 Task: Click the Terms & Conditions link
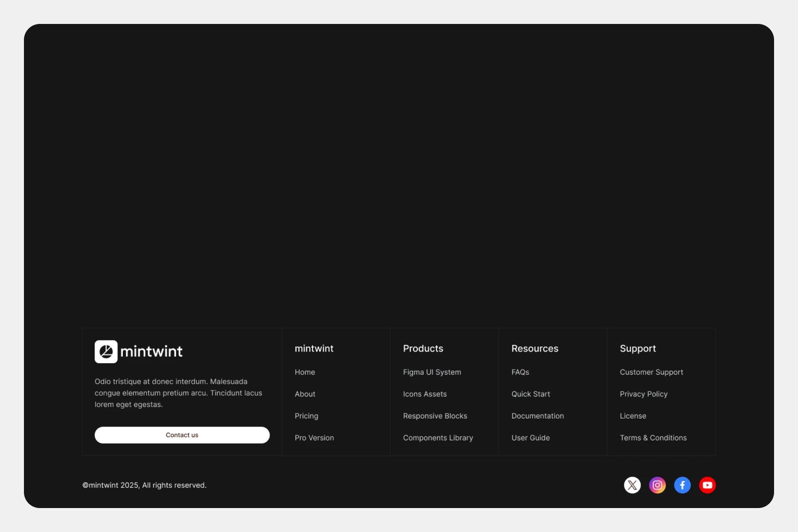[x=653, y=438]
